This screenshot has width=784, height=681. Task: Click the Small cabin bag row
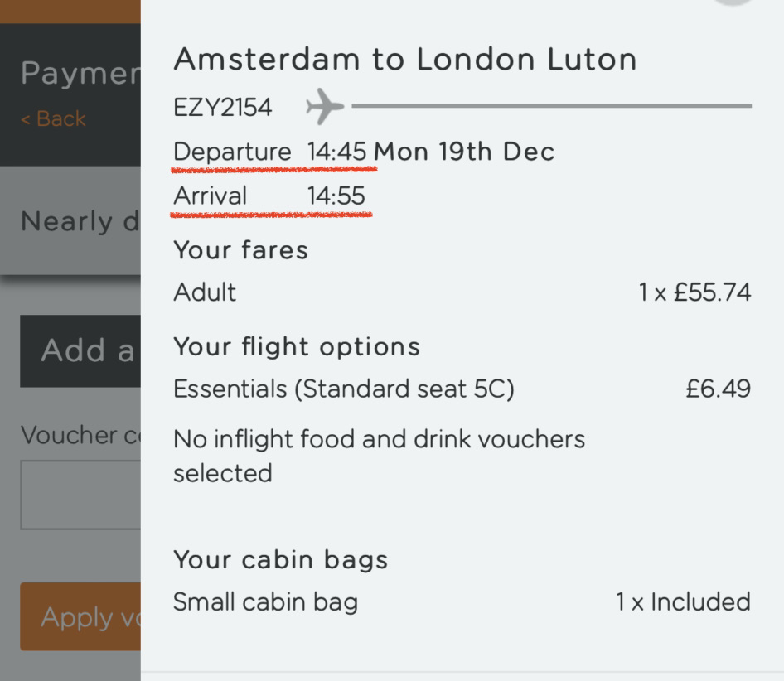pyautogui.click(x=462, y=601)
